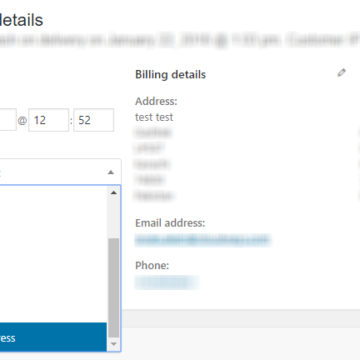Select the highlighted blue option ending in "ress"
This screenshot has width=360, height=360.
[53, 337]
